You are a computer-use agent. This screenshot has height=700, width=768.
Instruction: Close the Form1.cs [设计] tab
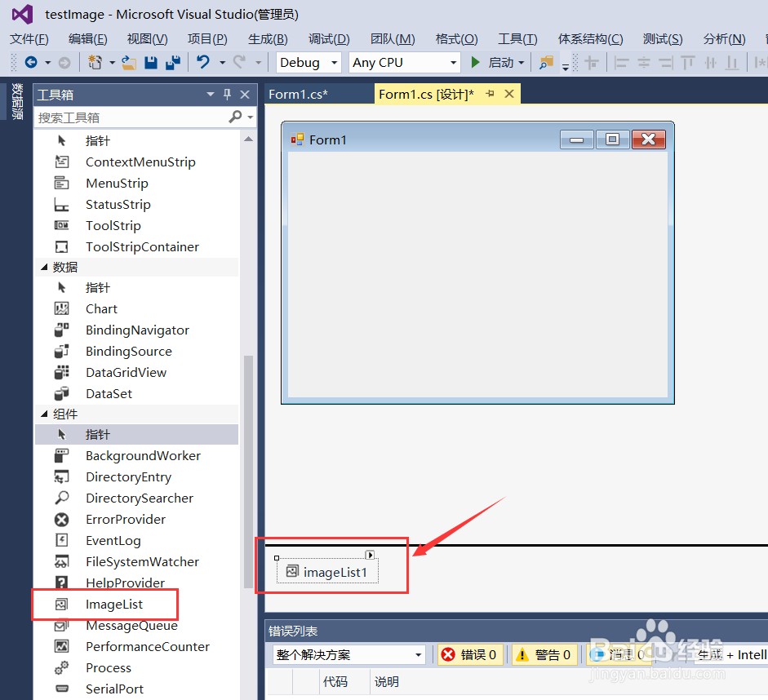click(509, 94)
